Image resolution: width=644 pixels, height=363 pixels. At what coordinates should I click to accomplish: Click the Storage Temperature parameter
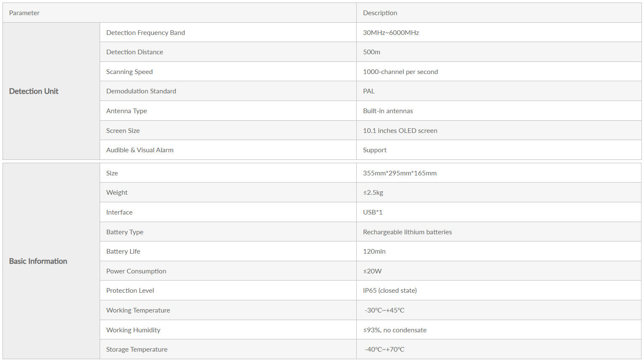(137, 350)
